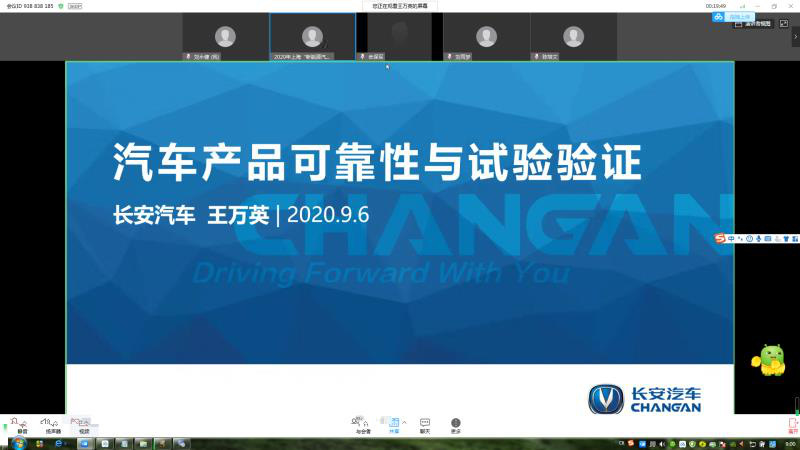Mute the microphone in meeting toolbar
Screen dimensions: 800x450
pyautogui.click(x=20, y=425)
